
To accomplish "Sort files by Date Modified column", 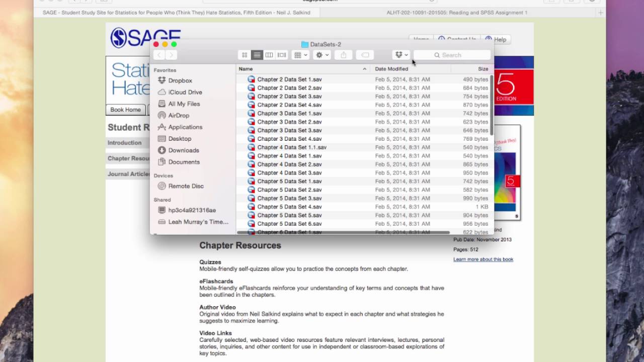I will pos(411,69).
